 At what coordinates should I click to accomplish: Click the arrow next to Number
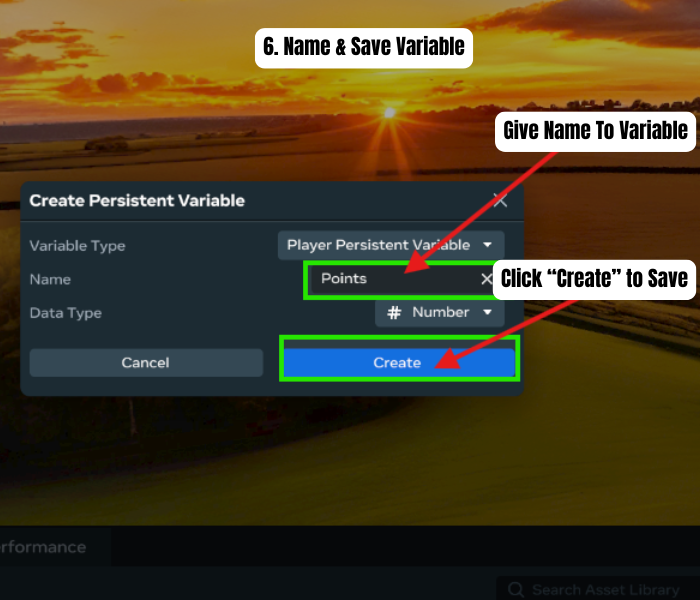[x=488, y=312]
